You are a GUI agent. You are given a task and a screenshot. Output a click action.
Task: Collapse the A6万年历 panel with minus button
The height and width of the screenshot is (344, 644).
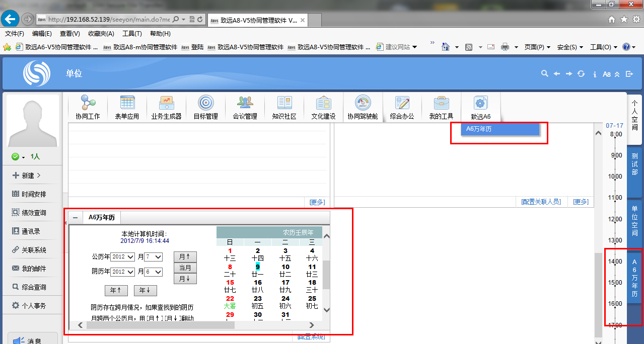pos(75,217)
